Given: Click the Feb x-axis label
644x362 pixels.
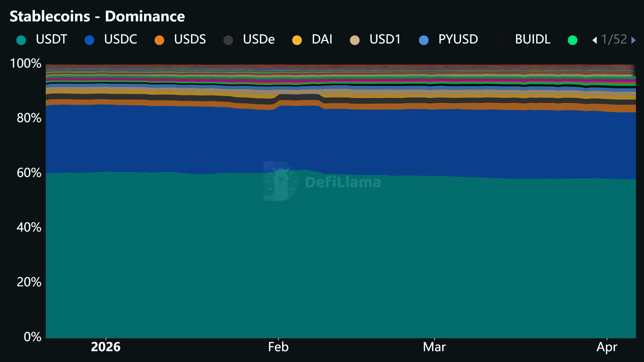Looking at the screenshot, I should point(278,347).
